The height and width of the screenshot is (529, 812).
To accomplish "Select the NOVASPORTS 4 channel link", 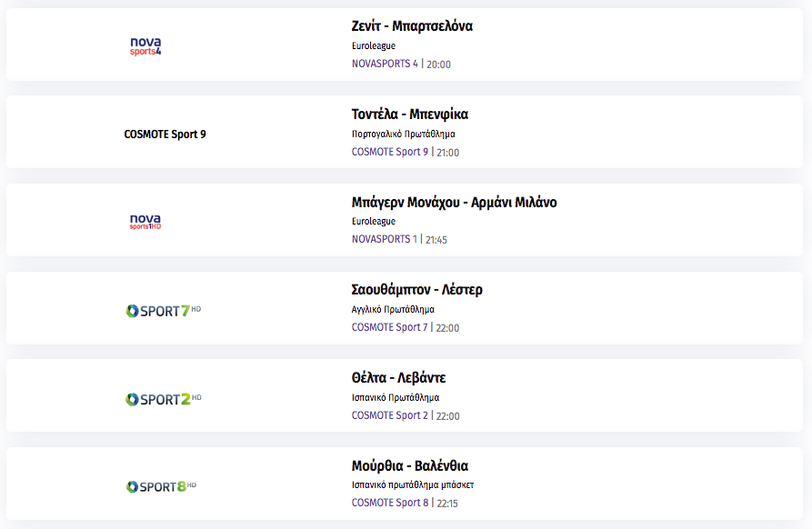I will 385,64.
